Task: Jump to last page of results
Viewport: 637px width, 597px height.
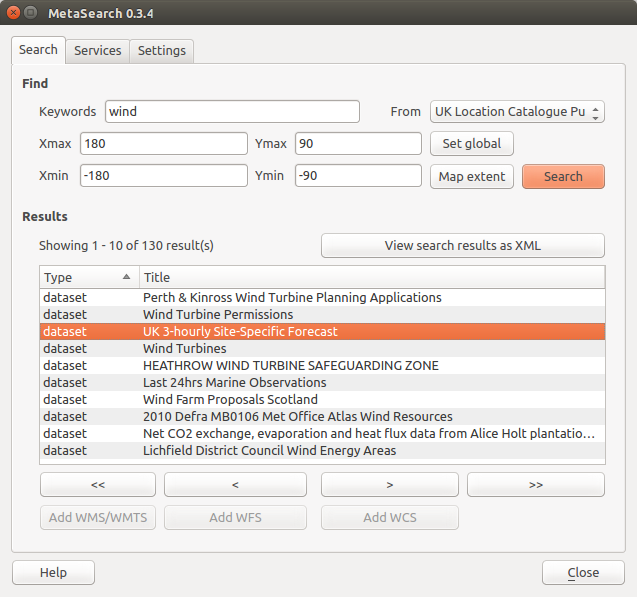Action: tap(535, 485)
